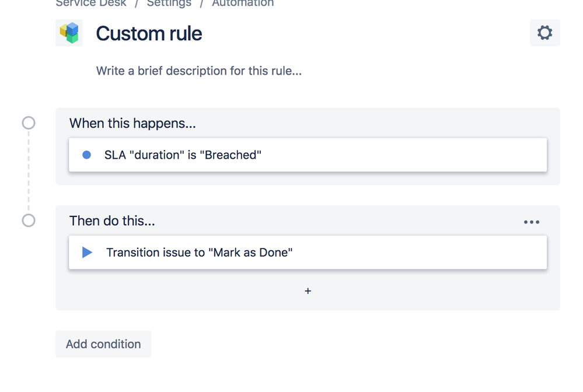This screenshot has width=583, height=392.
Task: Go to Service Desk breadcrumb
Action: point(90,3)
